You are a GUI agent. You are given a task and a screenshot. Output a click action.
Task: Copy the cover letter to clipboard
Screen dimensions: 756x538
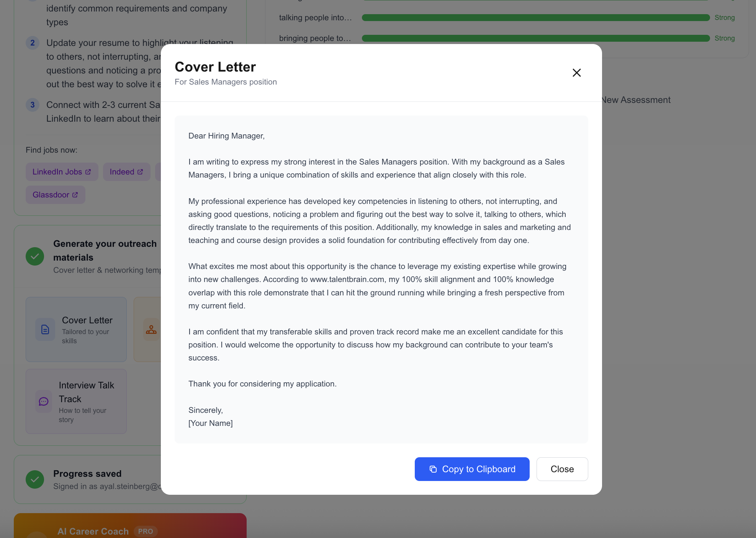click(472, 469)
